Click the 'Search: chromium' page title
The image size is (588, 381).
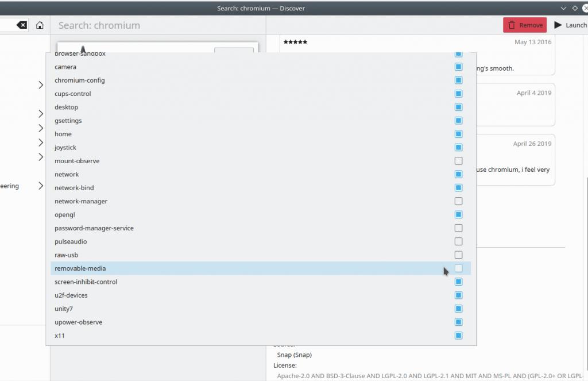99,25
